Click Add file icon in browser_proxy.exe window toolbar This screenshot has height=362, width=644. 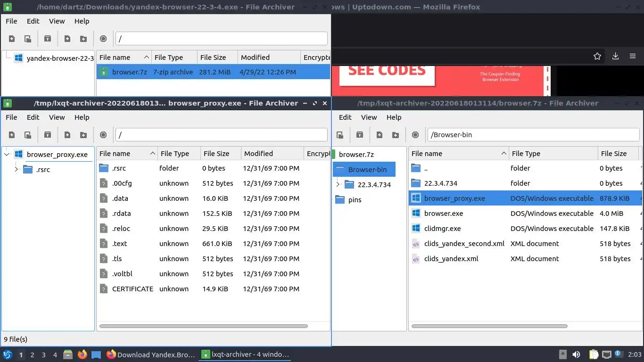(67, 135)
